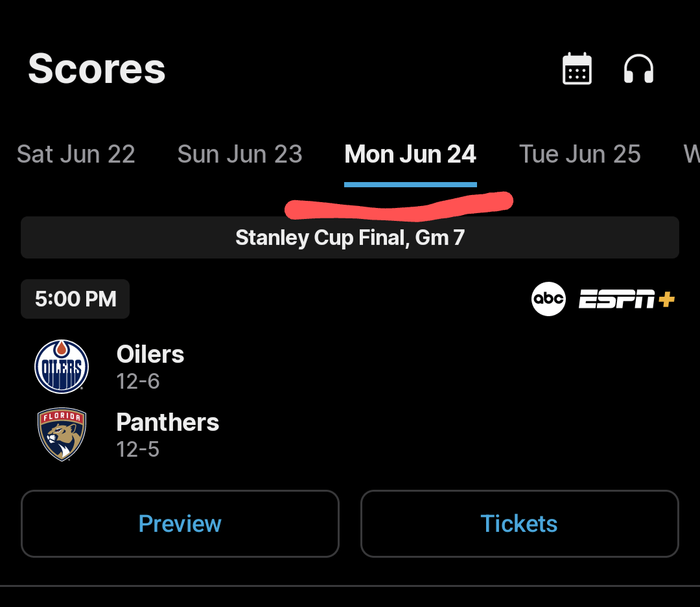The width and height of the screenshot is (700, 607).
Task: Go to the Tue Jun 25 tab
Action: tap(580, 155)
